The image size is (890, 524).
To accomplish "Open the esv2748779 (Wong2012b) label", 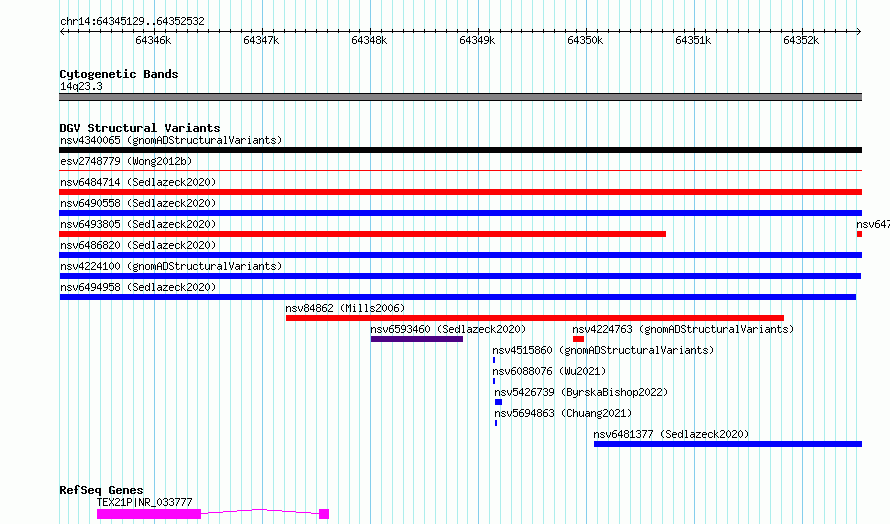I will (126, 161).
